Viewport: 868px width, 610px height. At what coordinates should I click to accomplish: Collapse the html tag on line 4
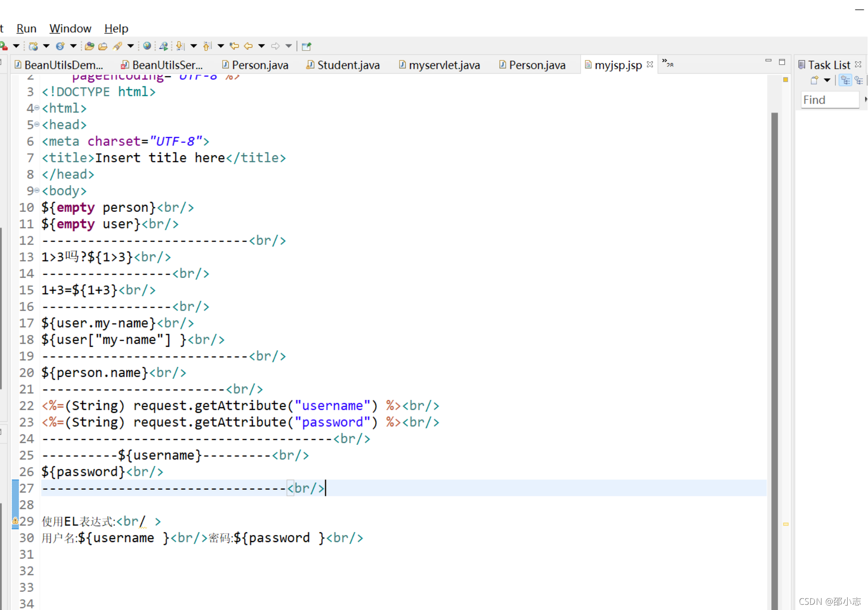tap(37, 108)
